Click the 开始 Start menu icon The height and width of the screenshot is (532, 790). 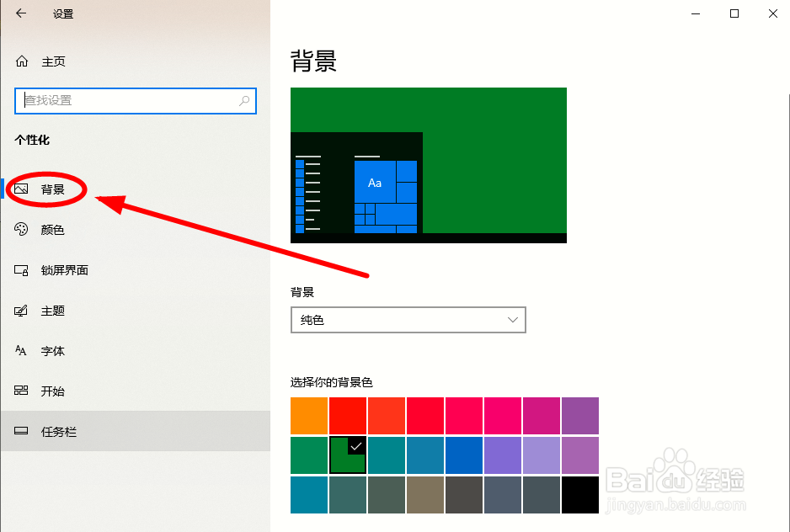point(23,391)
